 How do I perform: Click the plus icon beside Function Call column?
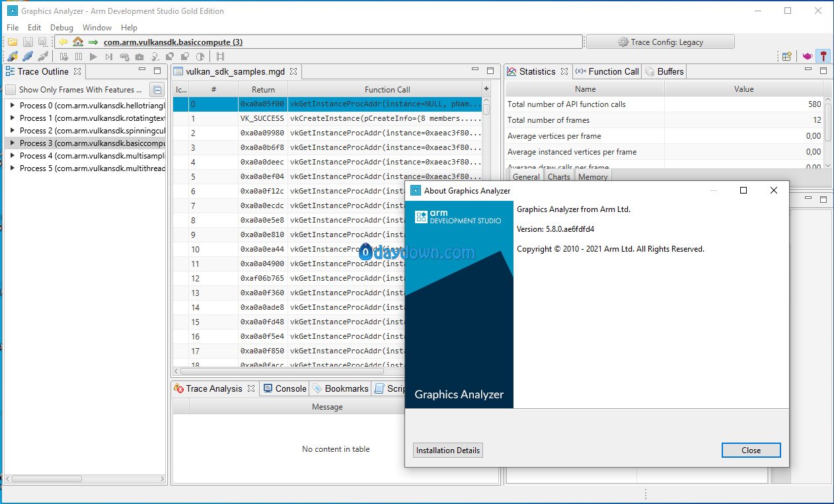486,89
